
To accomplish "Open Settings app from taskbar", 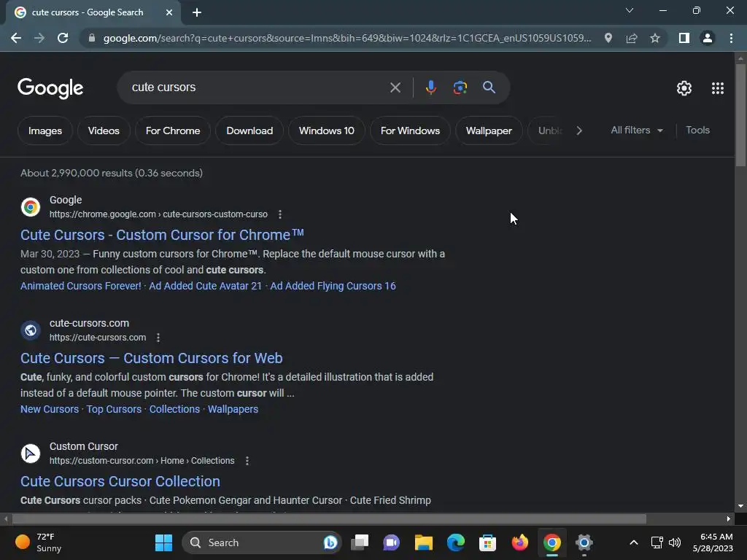I will [x=584, y=542].
